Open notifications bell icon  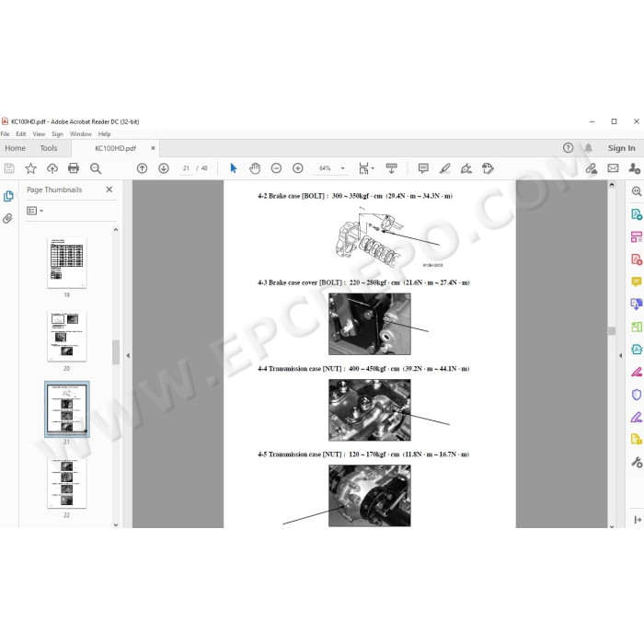(x=589, y=148)
